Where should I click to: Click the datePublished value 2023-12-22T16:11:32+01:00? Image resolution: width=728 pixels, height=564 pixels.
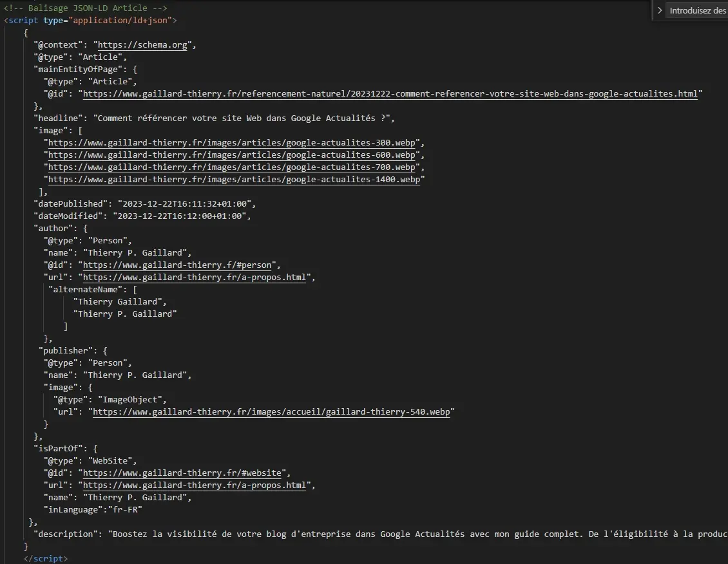(x=184, y=204)
